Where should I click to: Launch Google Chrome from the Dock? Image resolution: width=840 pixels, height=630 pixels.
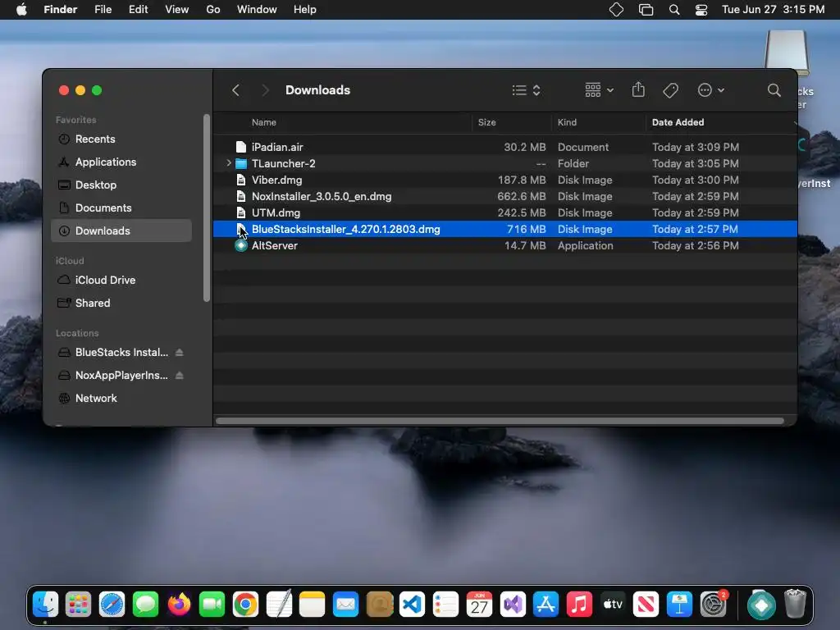(x=245, y=605)
